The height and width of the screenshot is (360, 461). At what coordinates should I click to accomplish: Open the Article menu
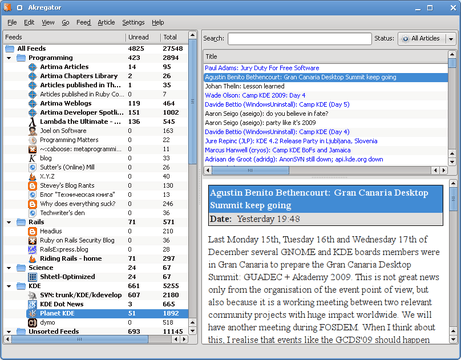(x=106, y=22)
